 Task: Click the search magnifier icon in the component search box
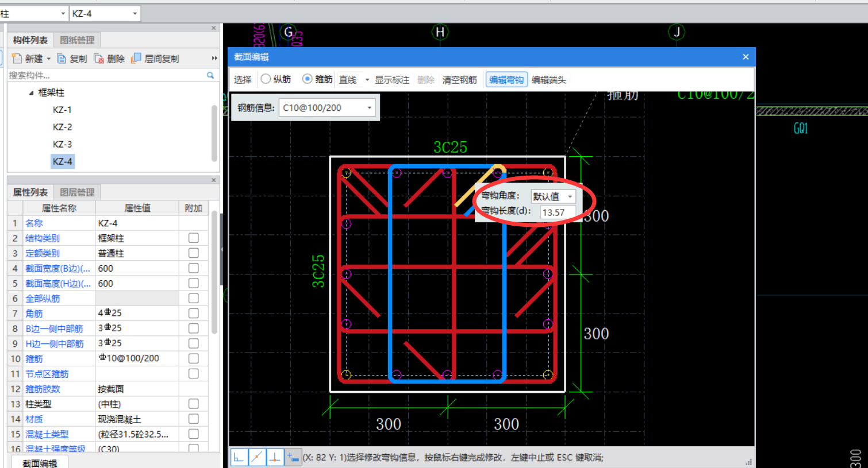[210, 75]
